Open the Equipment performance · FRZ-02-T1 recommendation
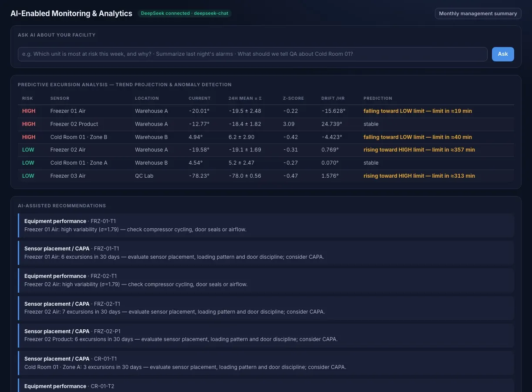Screen dimensions: 532x392 click(266, 280)
